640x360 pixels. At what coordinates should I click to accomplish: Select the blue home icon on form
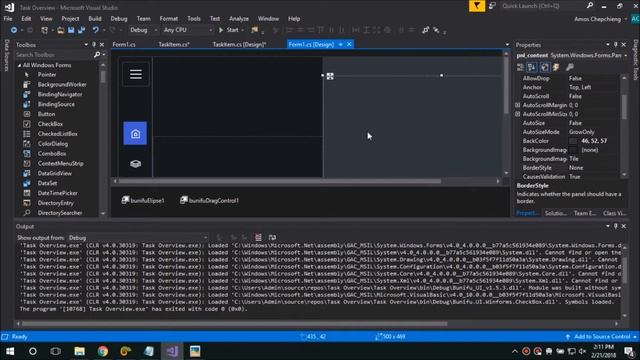pyautogui.click(x=135, y=133)
